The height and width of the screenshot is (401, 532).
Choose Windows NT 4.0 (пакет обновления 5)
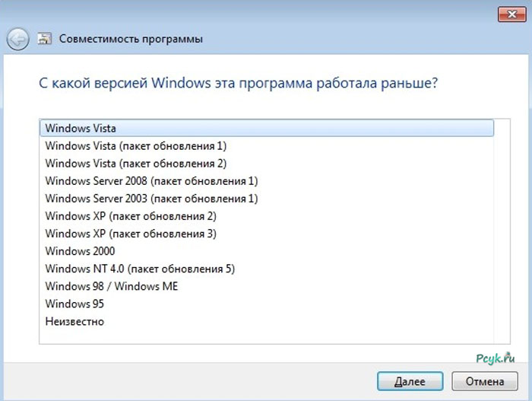[140, 269]
